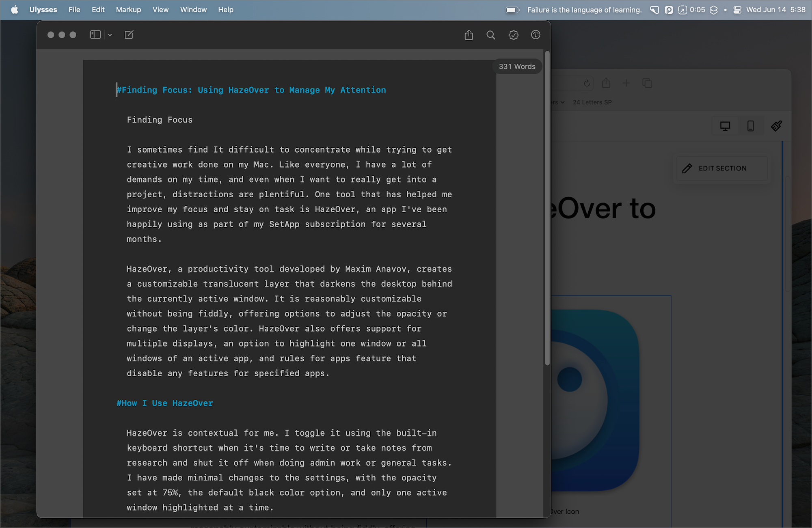Image resolution: width=812 pixels, height=528 pixels.
Task: Reload the page with the refresh icon
Action: pyautogui.click(x=587, y=83)
